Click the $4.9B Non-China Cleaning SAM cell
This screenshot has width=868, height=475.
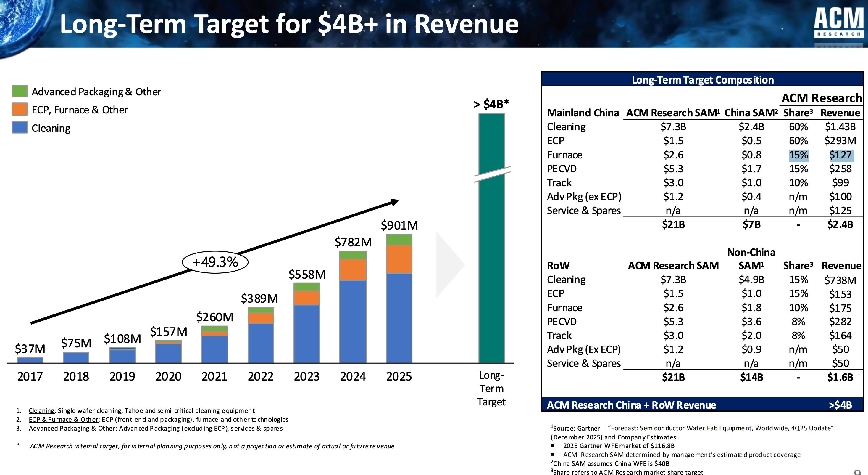751,280
